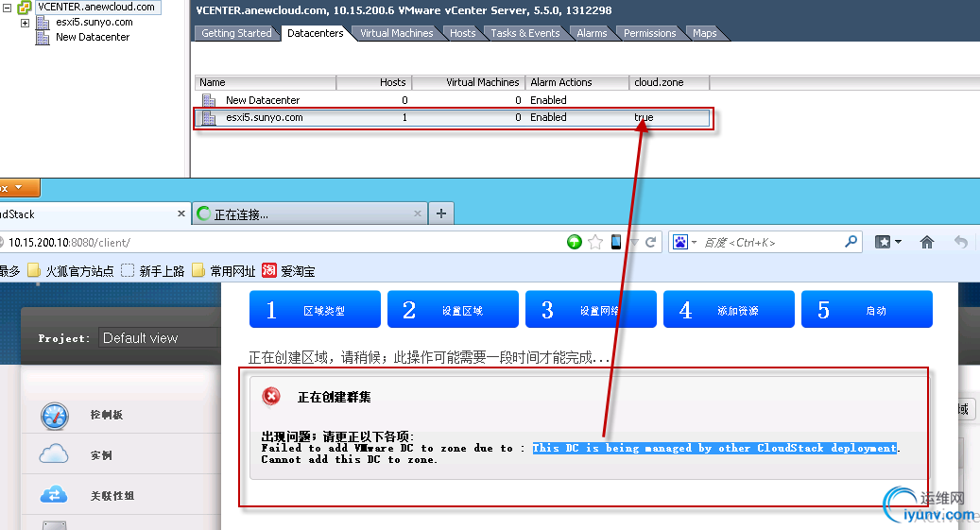Close the CloudStack browser tab
980x530 pixels.
181,214
